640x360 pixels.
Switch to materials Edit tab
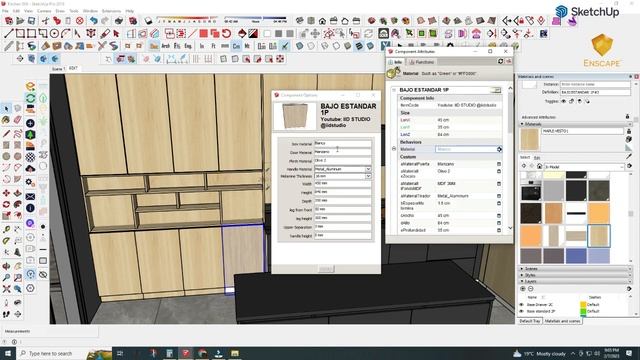(537, 158)
